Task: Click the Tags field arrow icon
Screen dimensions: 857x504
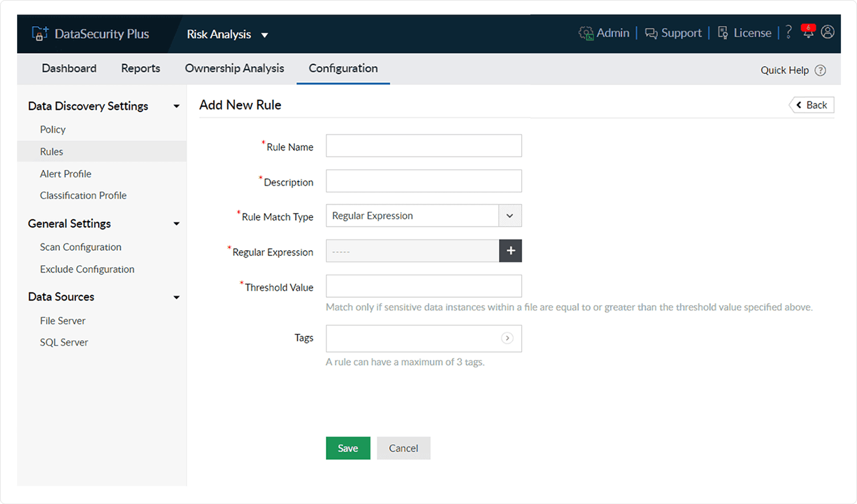Action: pos(507,338)
